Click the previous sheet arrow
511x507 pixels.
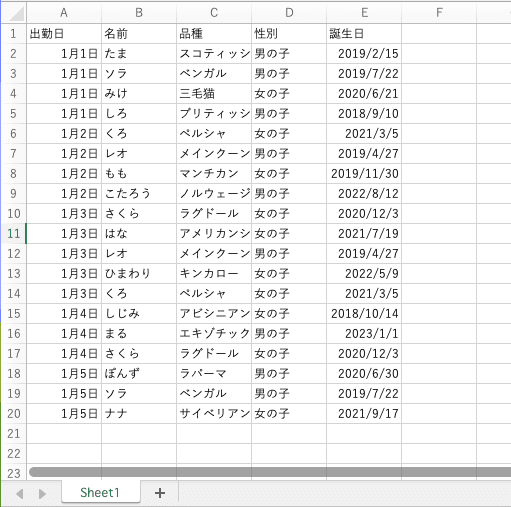click(19, 494)
